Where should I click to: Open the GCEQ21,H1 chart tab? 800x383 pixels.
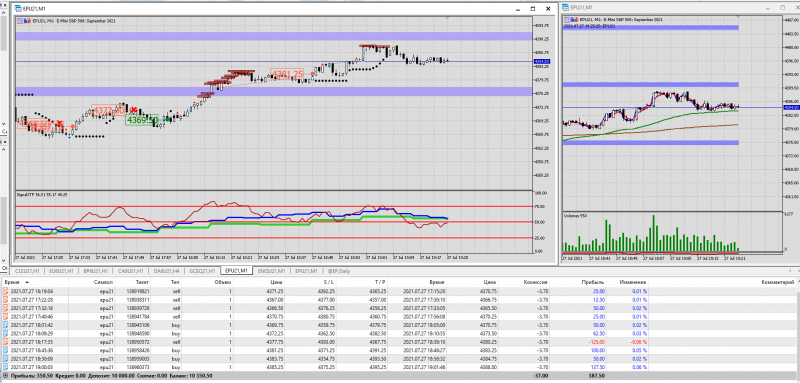point(201,271)
